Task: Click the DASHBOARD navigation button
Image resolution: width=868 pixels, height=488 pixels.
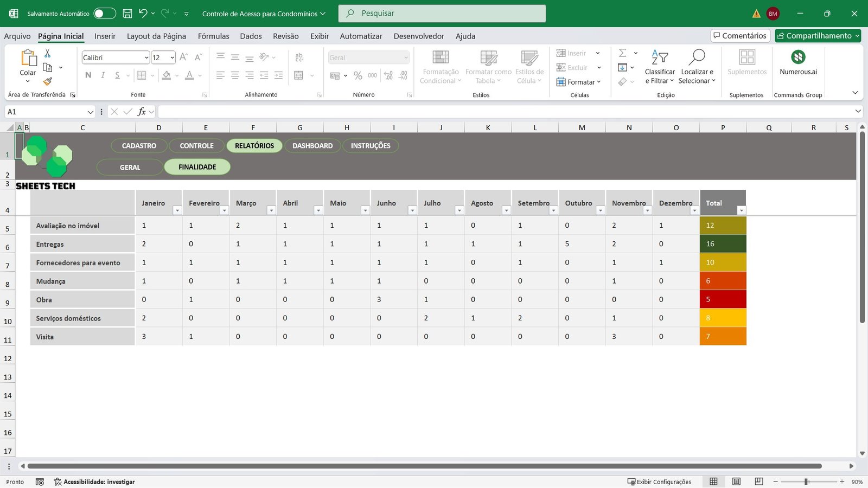Action: click(312, 146)
